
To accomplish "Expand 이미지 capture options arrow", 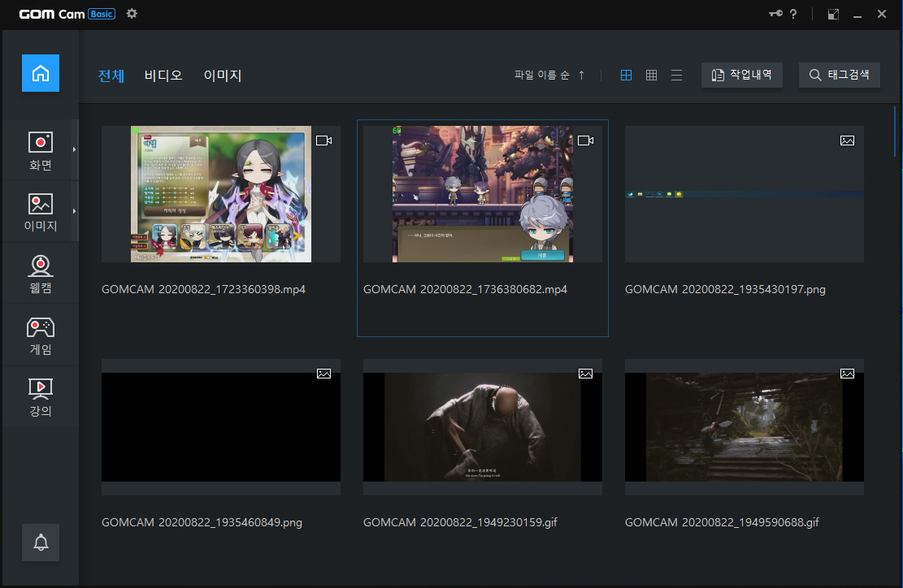I will click(74, 211).
